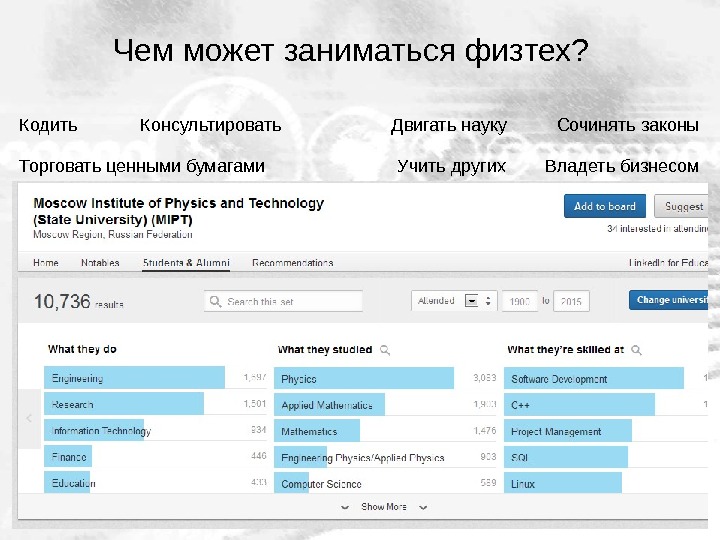Open LinkedIn for Education link
720x540 pixels.
668,263
